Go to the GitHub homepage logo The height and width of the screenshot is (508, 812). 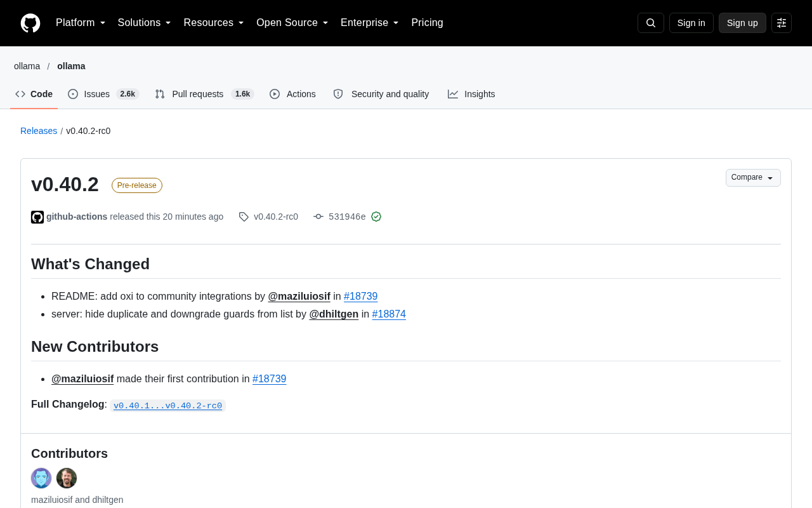point(30,23)
